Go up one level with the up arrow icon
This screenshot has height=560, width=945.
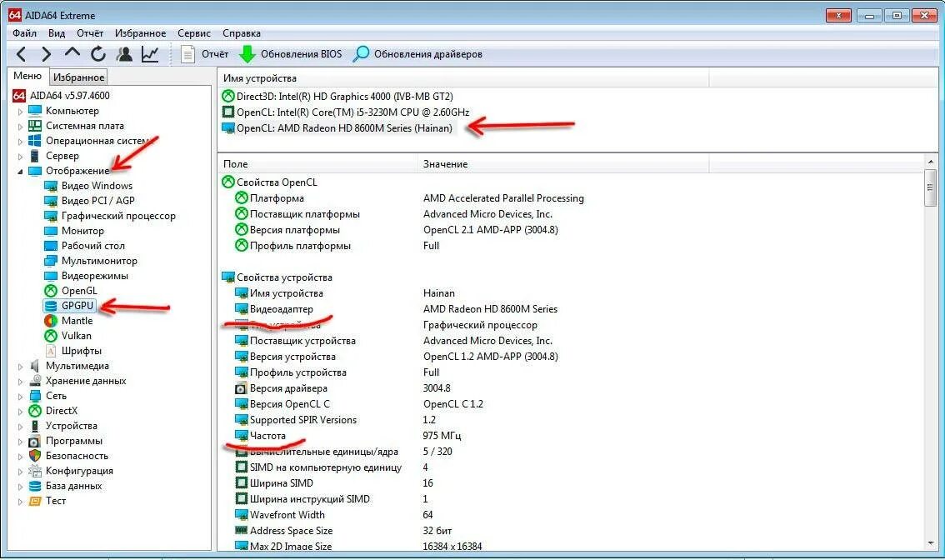pyautogui.click(x=72, y=52)
